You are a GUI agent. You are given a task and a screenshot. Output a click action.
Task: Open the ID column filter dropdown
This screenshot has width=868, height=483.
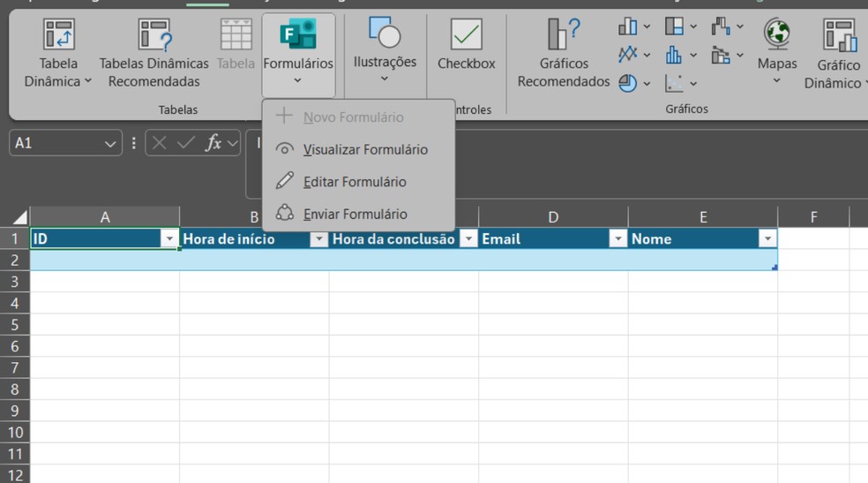pyautogui.click(x=169, y=238)
